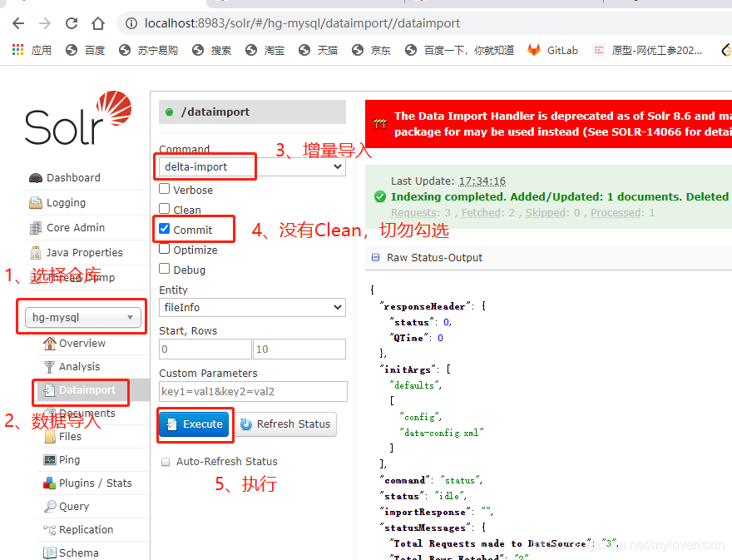Open Core Admin
Viewport: 732px width, 560px height.
pos(72,227)
